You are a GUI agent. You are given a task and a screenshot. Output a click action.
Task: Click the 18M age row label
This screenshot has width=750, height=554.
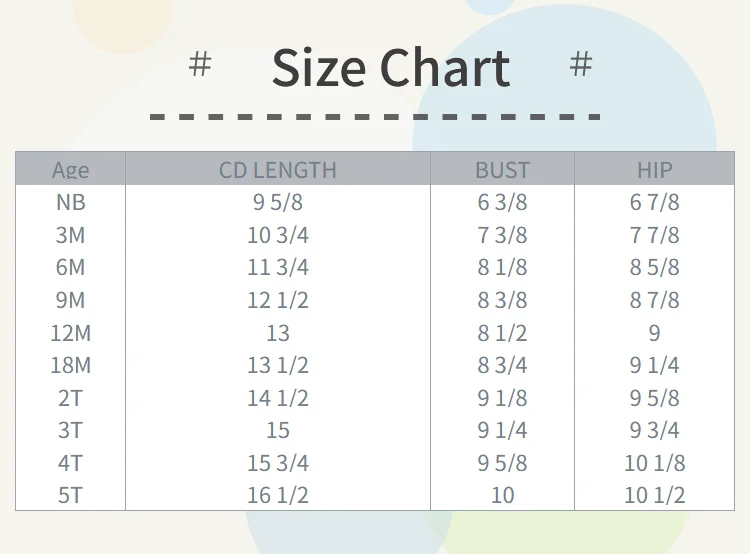70,365
